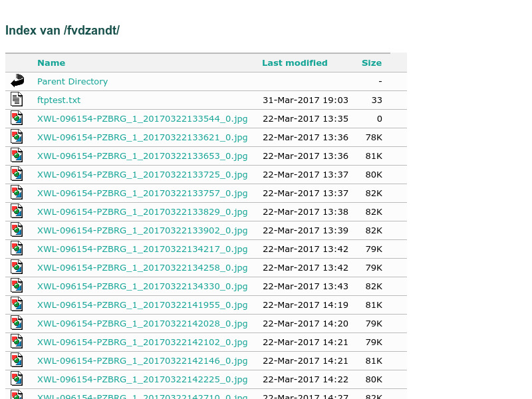
Task: Click the image icon beside XWL-096154-PZBRG_1_20170322142102_0.jpg
Action: point(17,341)
